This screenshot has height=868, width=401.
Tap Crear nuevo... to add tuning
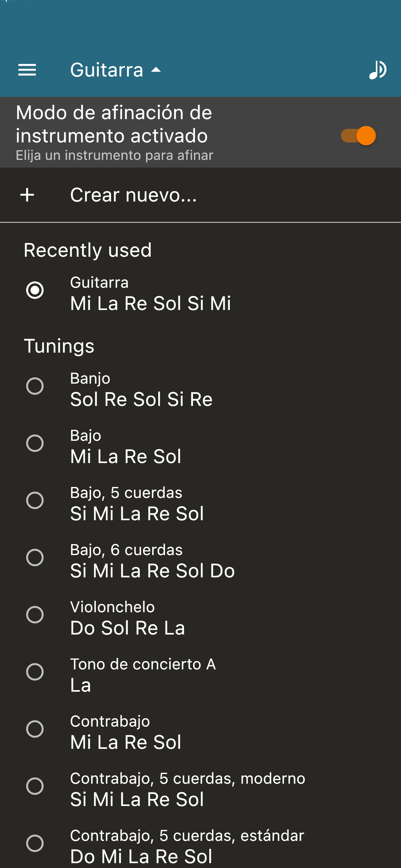coord(133,195)
